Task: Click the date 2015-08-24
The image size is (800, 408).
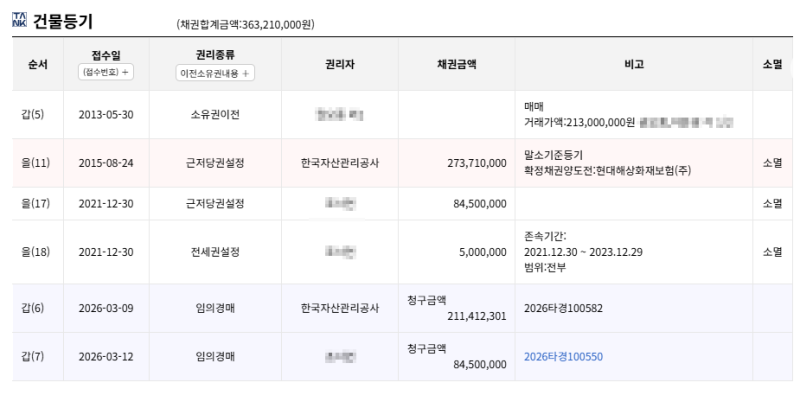Action: click(x=106, y=163)
